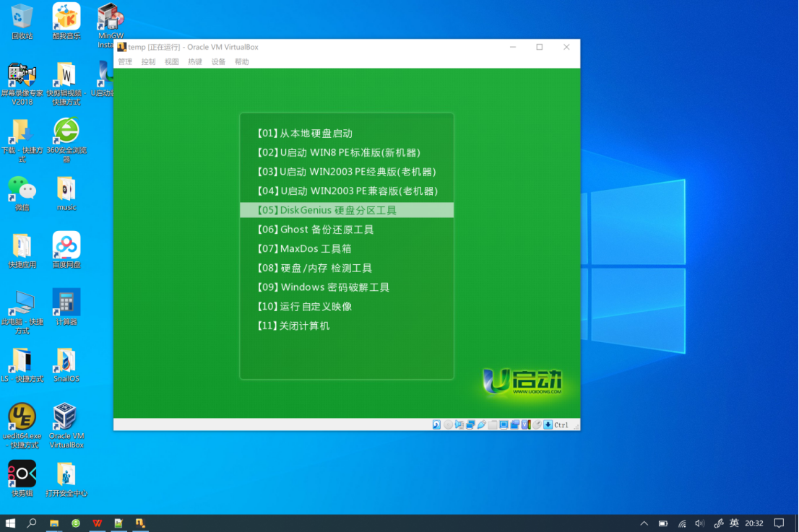Click the shared folders status icon
This screenshot has height=532, width=799.
click(493, 424)
